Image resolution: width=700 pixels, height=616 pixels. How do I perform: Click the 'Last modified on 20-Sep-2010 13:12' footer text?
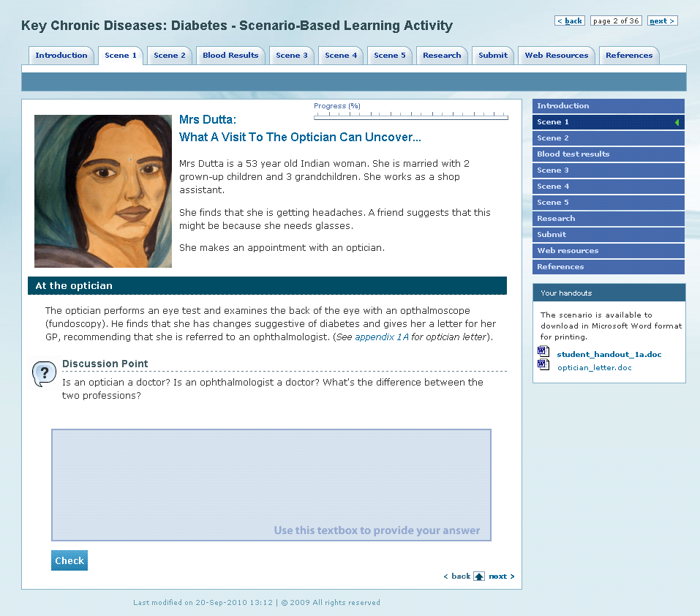tap(203, 603)
